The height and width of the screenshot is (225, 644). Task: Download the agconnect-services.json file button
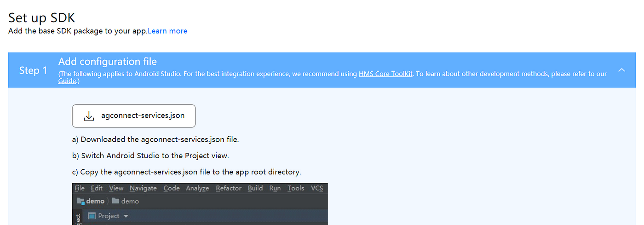coord(134,116)
